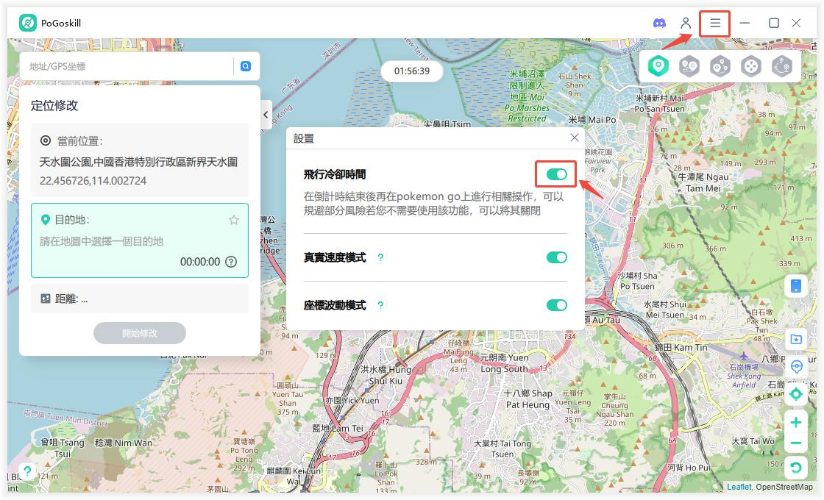The image size is (824, 500).
Task: Zoom in on the map
Action: pyautogui.click(x=796, y=422)
